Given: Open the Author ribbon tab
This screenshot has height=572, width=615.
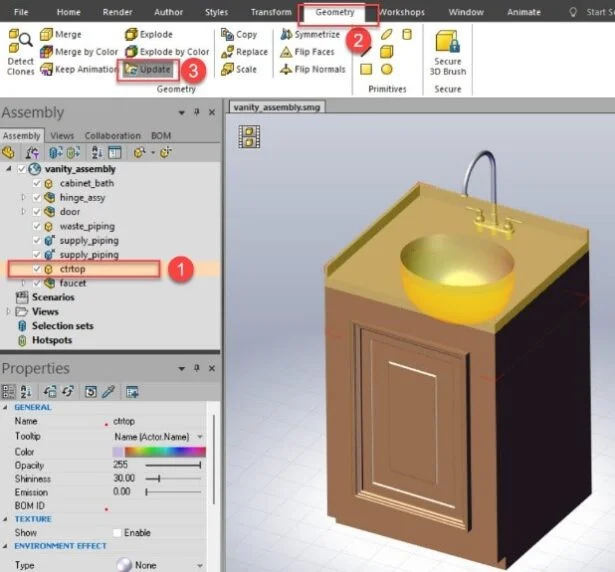Looking at the screenshot, I should click(168, 12).
